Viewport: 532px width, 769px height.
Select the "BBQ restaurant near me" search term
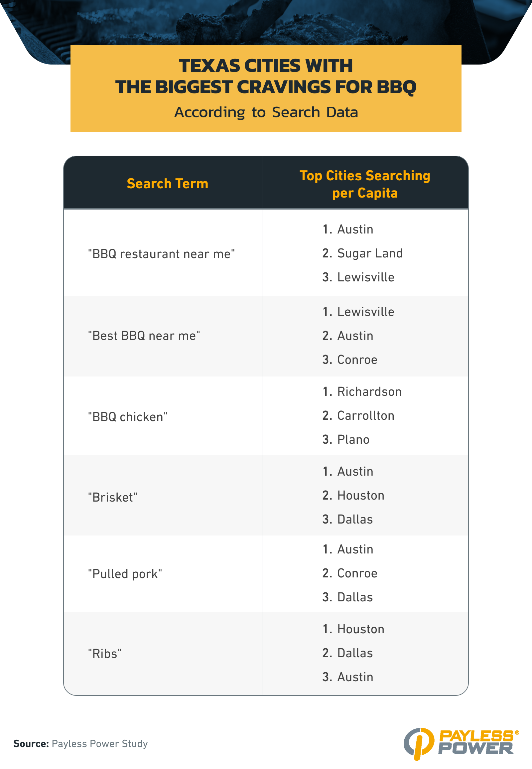pyautogui.click(x=161, y=254)
